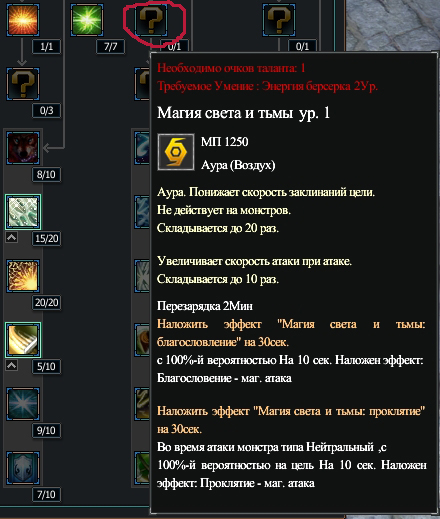
Task: Click the golden sparks skill at 20/20
Action: click(23, 276)
